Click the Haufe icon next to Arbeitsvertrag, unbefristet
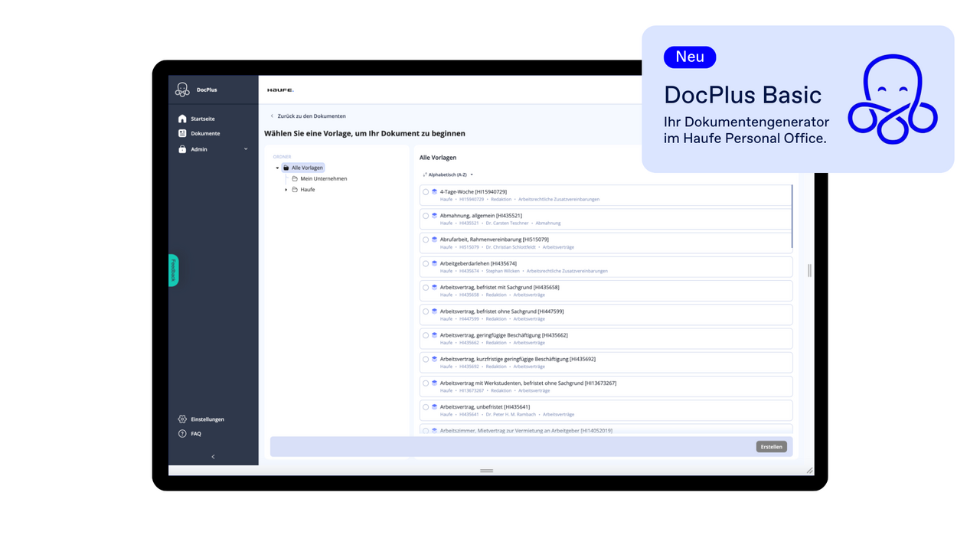Image resolution: width=980 pixels, height=551 pixels. (435, 406)
